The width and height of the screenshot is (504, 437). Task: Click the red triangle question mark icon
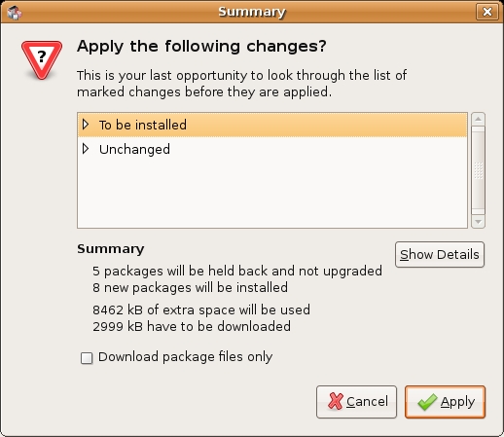click(42, 60)
